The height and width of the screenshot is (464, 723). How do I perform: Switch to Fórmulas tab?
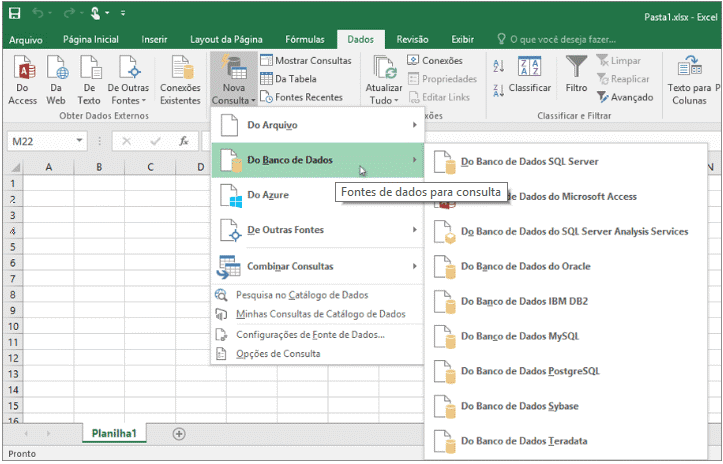pyautogui.click(x=305, y=40)
